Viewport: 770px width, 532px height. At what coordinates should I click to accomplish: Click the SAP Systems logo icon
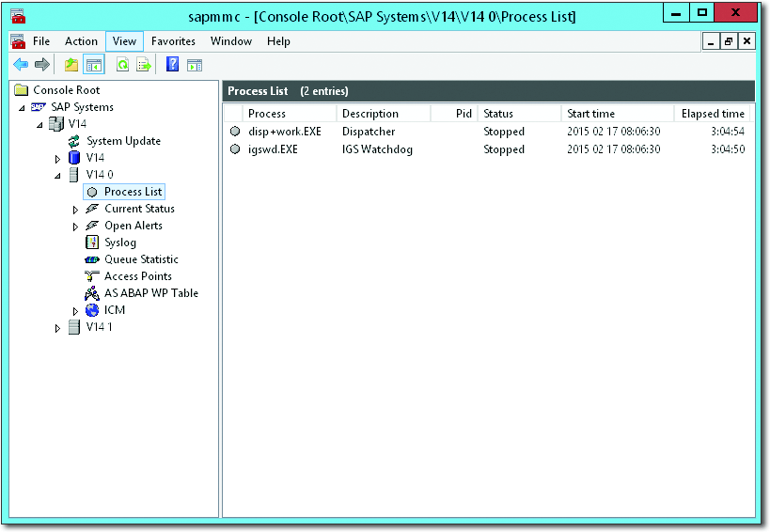tap(39, 107)
